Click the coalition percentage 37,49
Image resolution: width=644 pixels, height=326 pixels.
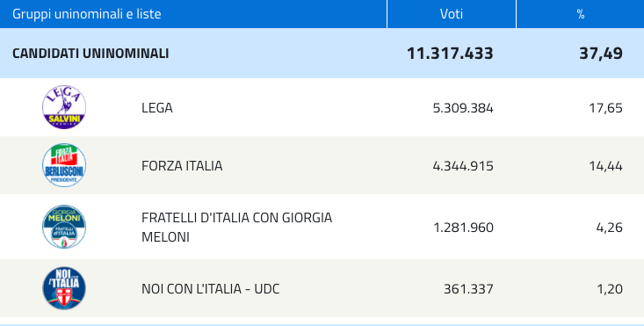pyautogui.click(x=601, y=54)
